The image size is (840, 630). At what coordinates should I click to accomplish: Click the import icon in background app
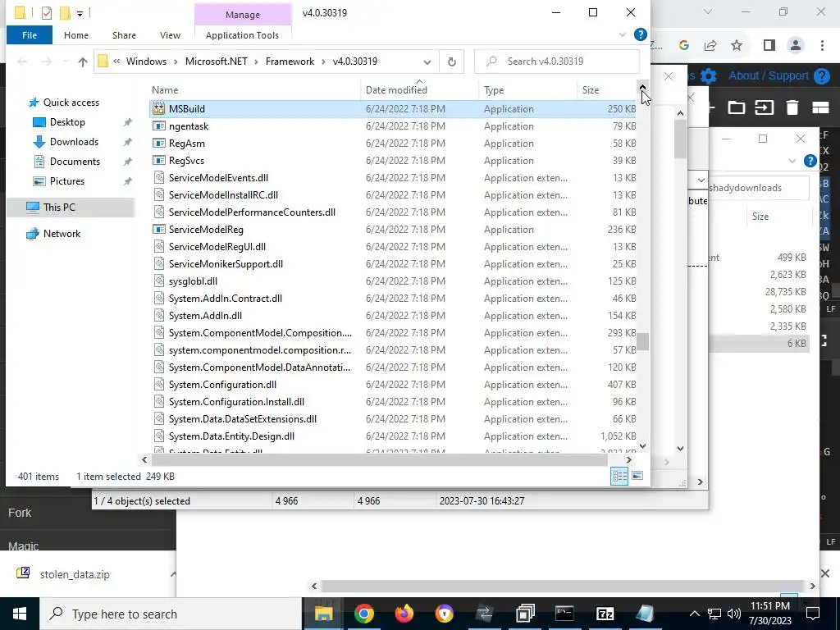point(764,107)
